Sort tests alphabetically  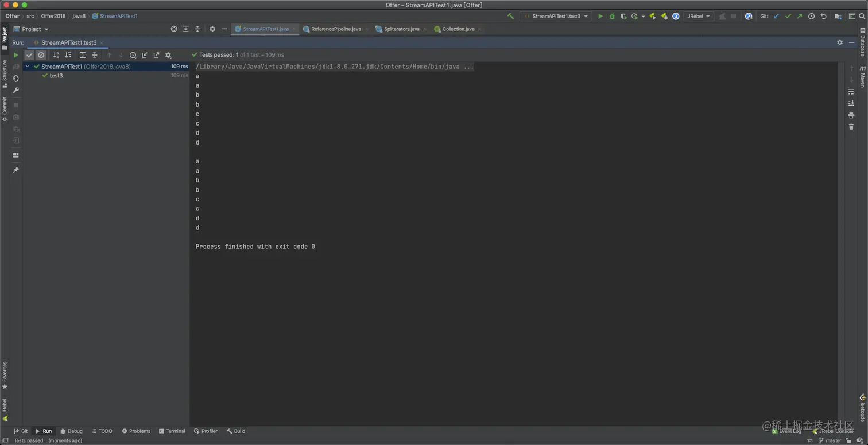click(x=56, y=55)
